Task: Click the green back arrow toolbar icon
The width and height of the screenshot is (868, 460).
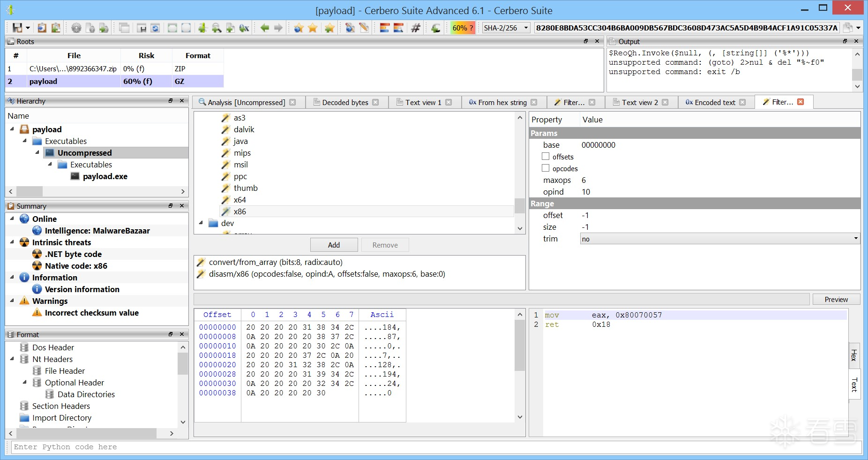Action: pyautogui.click(x=265, y=28)
